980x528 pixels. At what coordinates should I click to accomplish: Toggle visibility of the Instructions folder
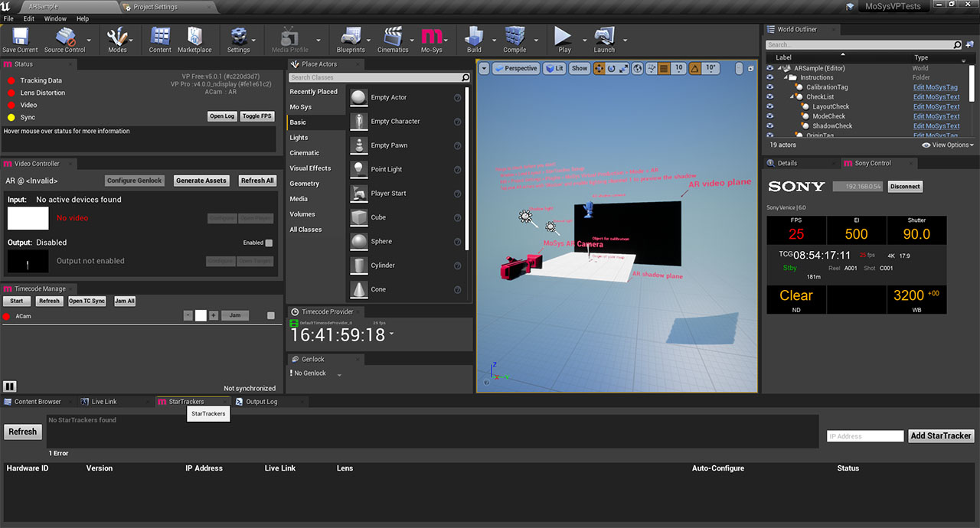pyautogui.click(x=769, y=77)
